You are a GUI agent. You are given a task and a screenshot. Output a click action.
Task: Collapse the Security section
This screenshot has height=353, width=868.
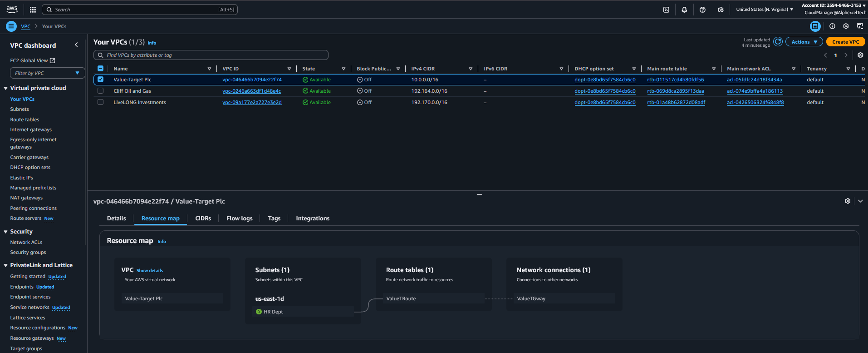(5, 232)
